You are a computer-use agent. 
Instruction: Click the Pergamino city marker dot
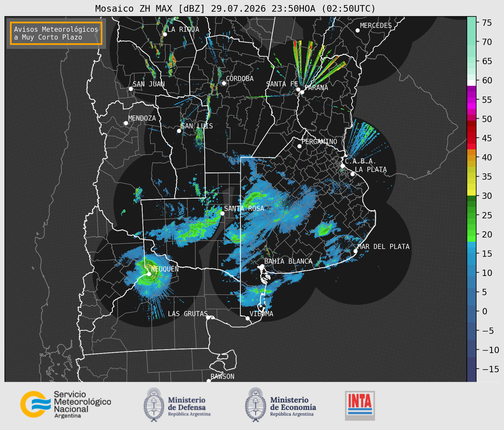tap(299, 146)
